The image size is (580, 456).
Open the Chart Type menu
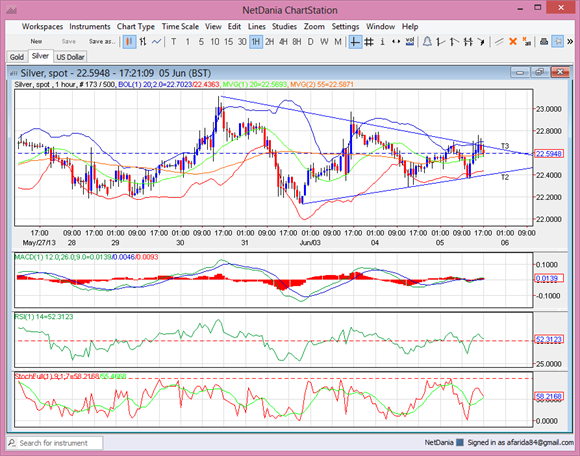tap(136, 27)
